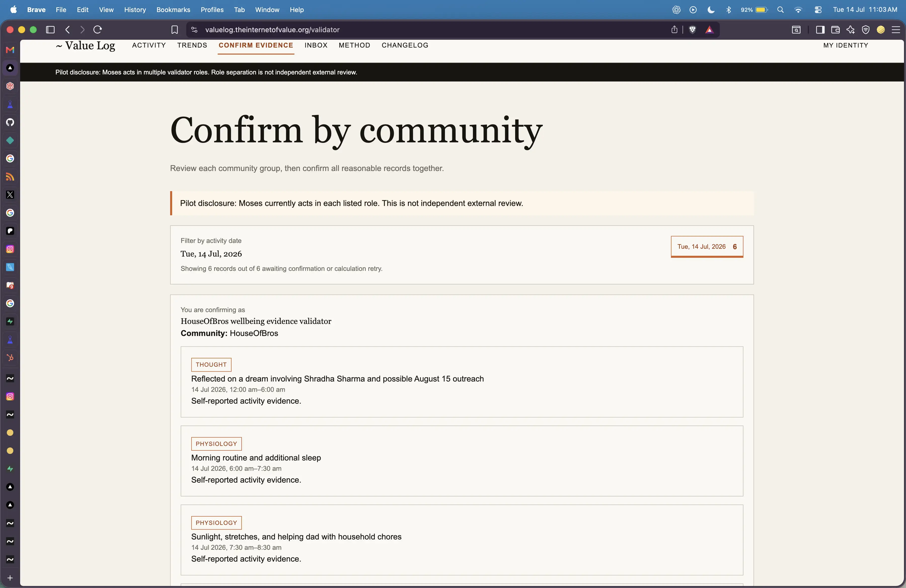
Task: Open the METHOD page
Action: [354, 45]
